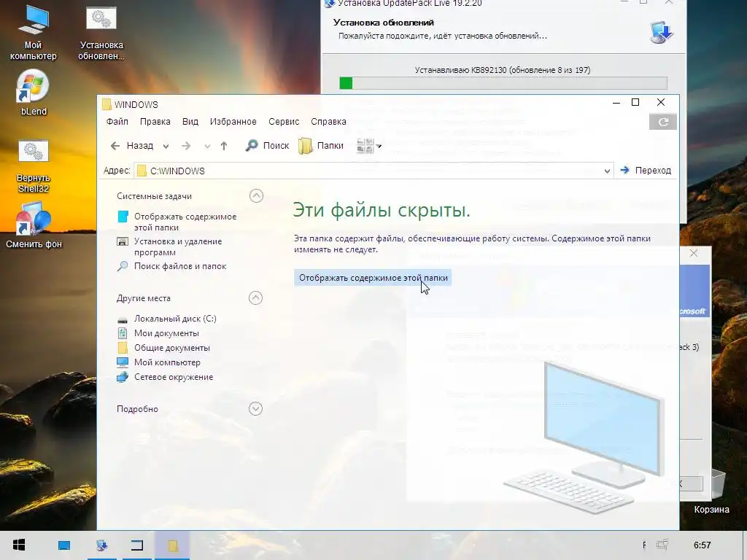Open Сетевое окружение in the sidebar
This screenshot has height=560, width=747.
click(x=174, y=377)
